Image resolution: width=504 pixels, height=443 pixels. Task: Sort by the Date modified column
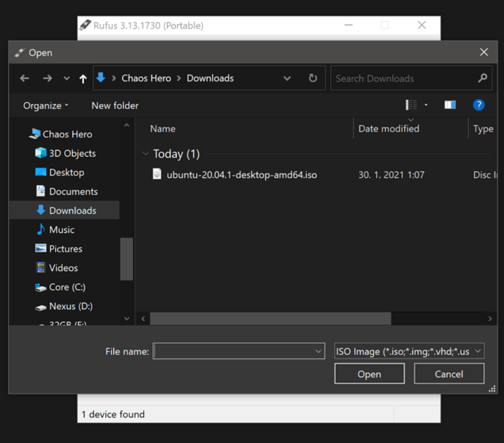(389, 128)
